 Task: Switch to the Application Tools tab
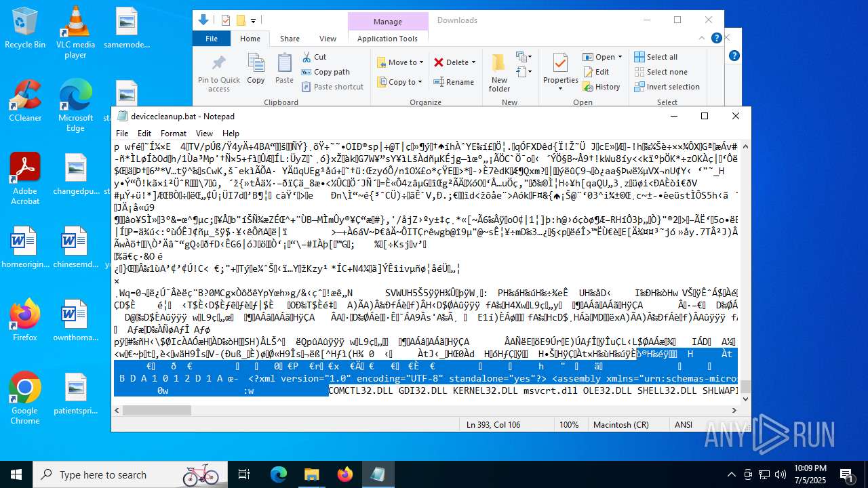click(x=387, y=39)
